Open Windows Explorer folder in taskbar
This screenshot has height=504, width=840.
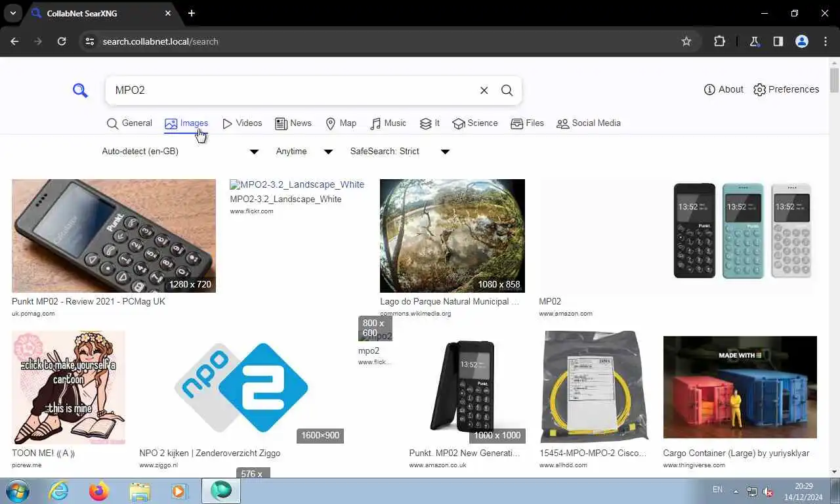point(140,491)
